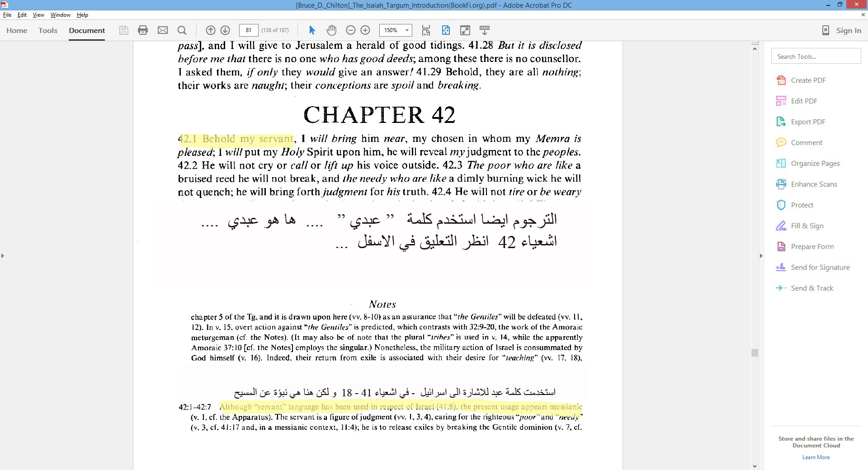Viewport: 868px width, 470px height.
Task: Switch to full screen view mode
Action: click(x=465, y=30)
